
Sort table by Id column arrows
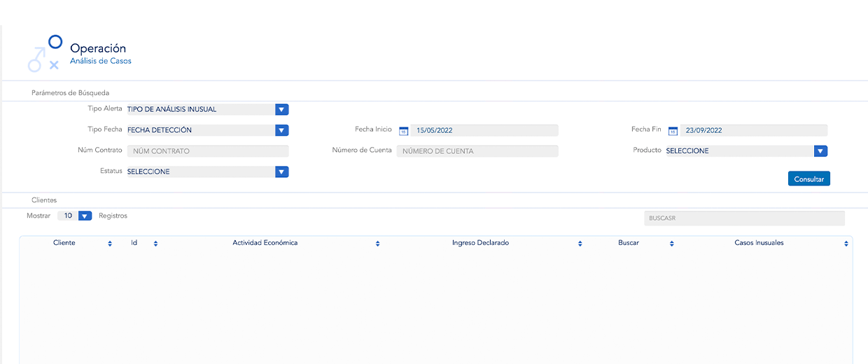click(x=155, y=244)
